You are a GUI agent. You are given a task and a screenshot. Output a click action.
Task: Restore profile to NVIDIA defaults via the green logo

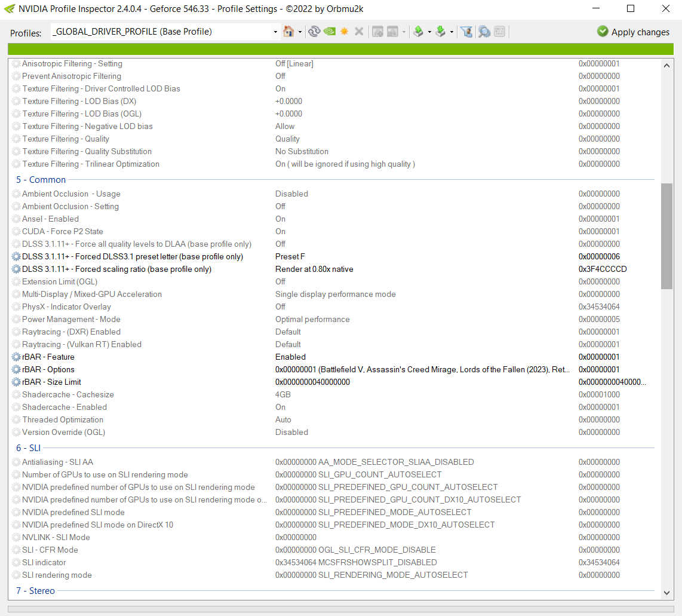pyautogui.click(x=330, y=31)
